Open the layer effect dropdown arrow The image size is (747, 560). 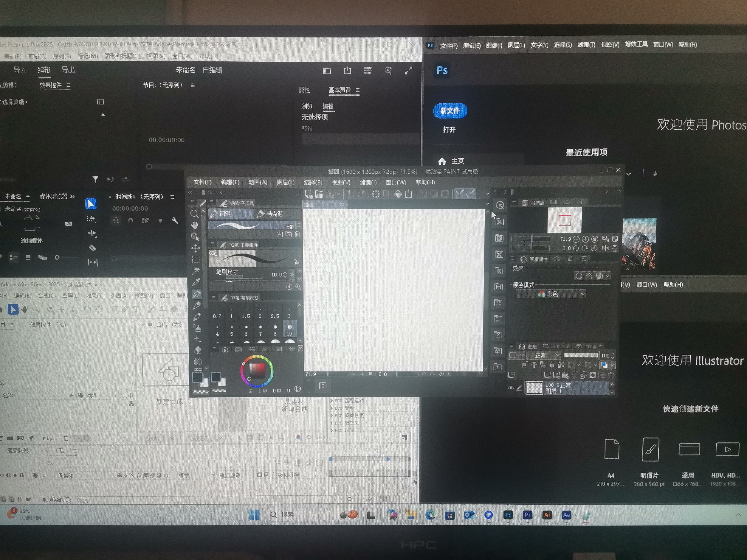pos(607,276)
